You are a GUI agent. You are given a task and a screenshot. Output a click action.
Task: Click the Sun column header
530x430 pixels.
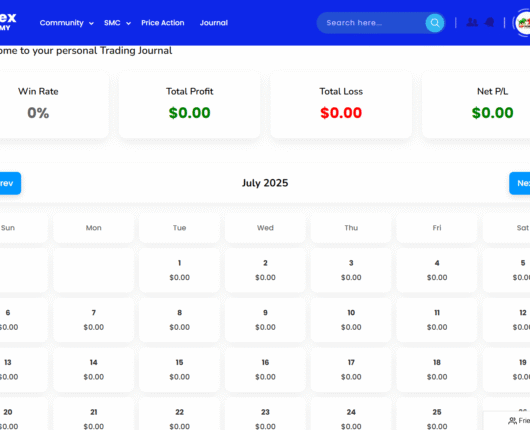coord(23,228)
